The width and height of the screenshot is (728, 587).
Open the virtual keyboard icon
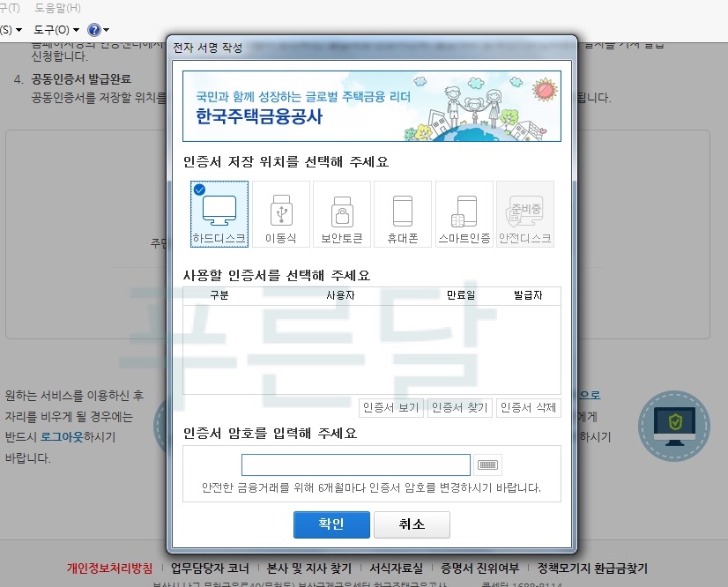point(487,464)
